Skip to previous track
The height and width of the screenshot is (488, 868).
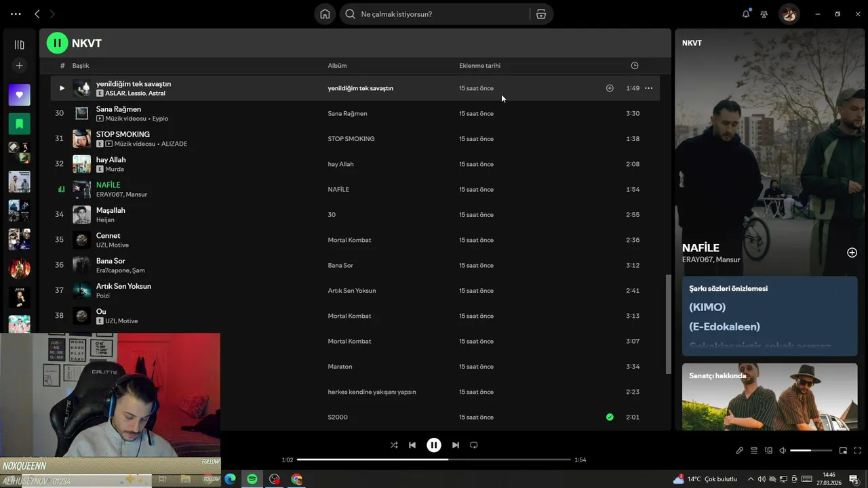click(x=412, y=445)
